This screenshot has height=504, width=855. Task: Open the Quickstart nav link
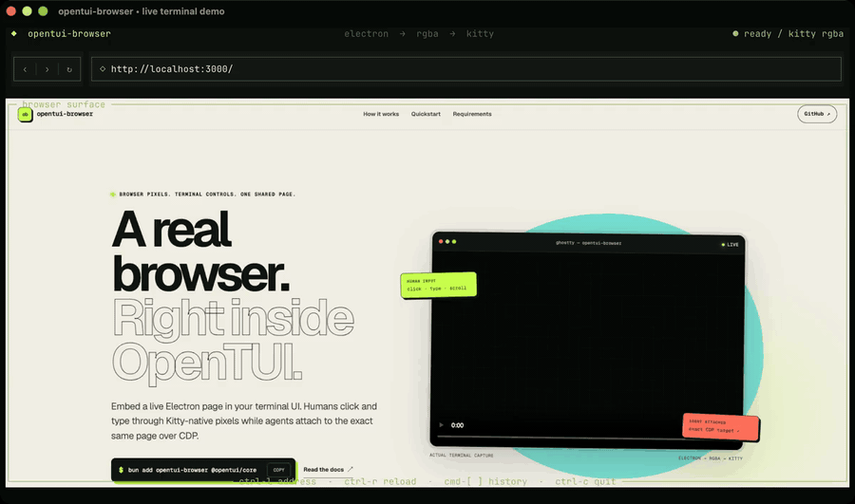[x=426, y=114]
